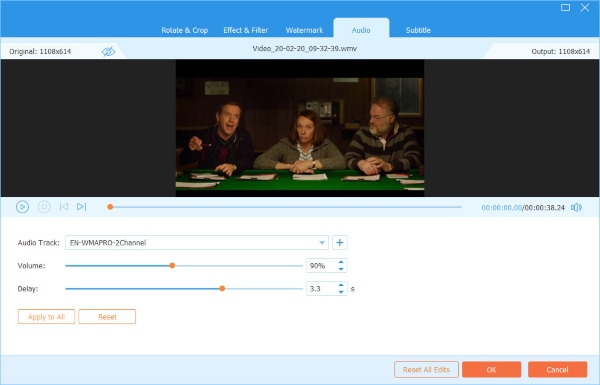Click the Delay slider handle
The height and width of the screenshot is (385, 600).
coord(222,289)
